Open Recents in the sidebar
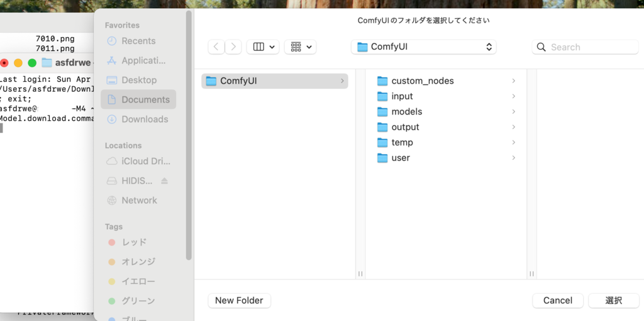The width and height of the screenshot is (644, 321). coord(138,41)
